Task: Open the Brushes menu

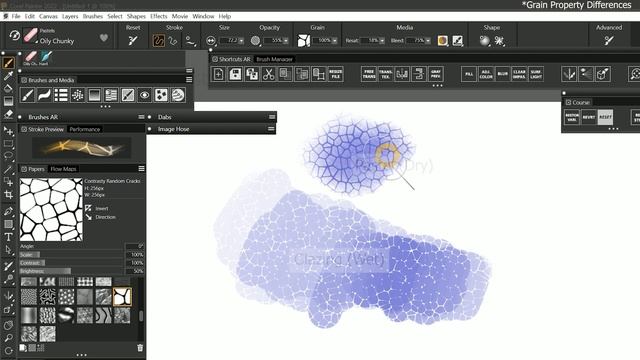Action: pos(93,16)
